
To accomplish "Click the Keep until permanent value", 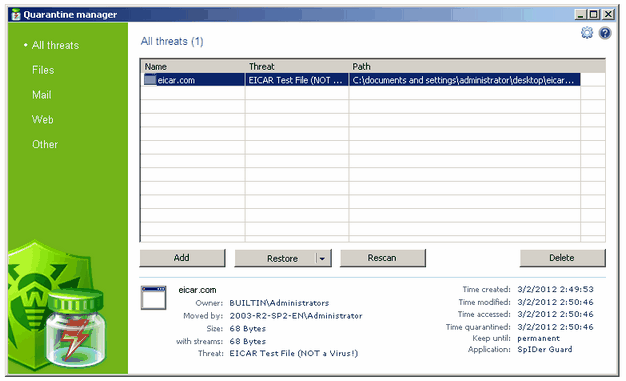I will (x=539, y=339).
